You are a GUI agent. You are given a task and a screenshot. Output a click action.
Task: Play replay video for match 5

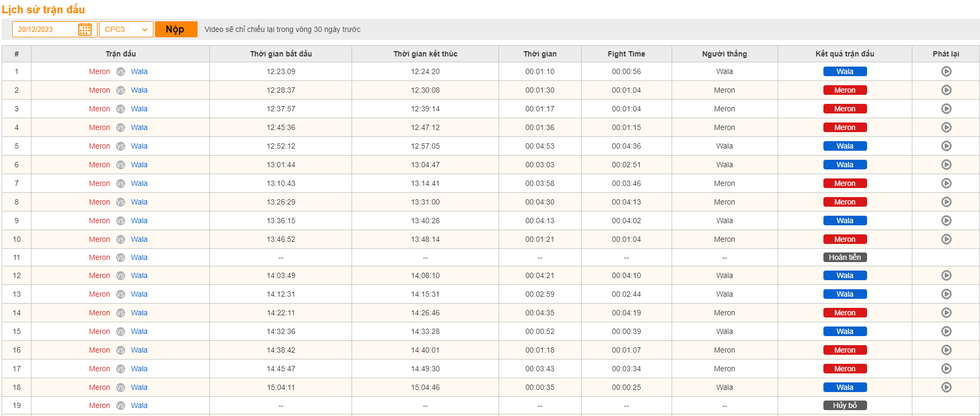pos(946,146)
